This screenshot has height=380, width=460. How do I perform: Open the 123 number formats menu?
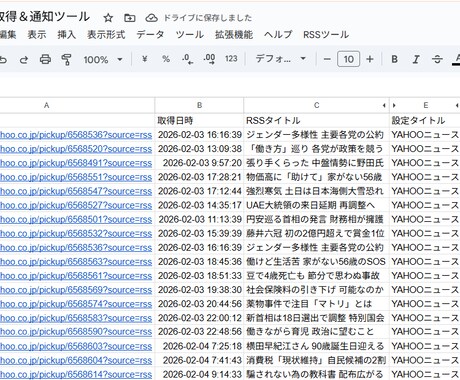click(231, 59)
